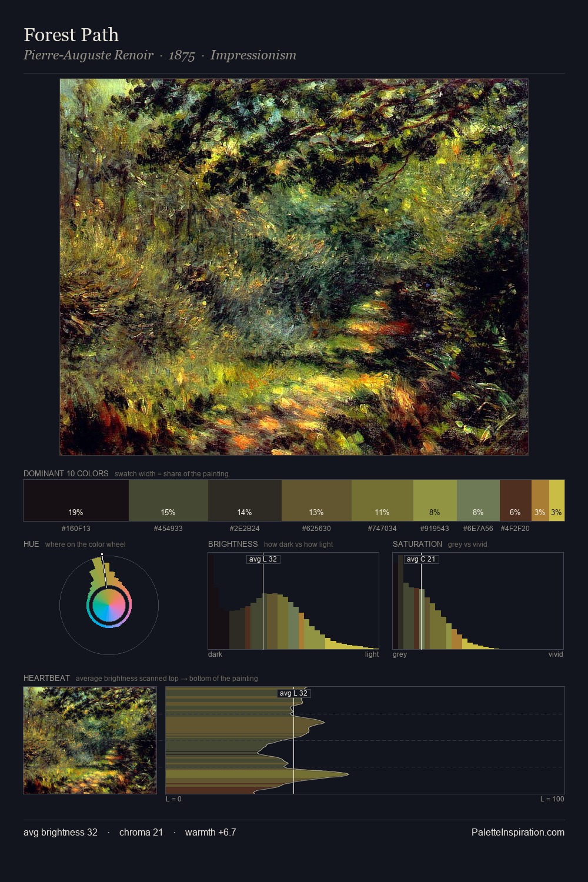
Task: Click the saturation histogram chart
Action: (478, 601)
